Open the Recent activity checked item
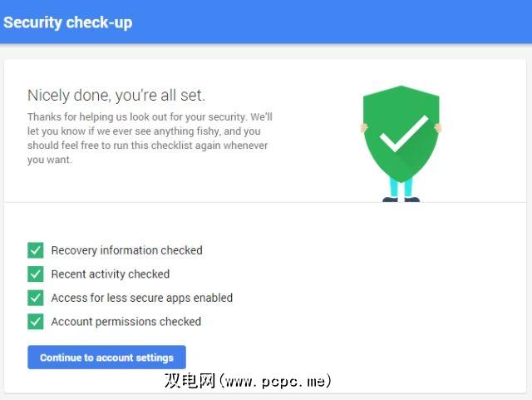 pos(110,274)
